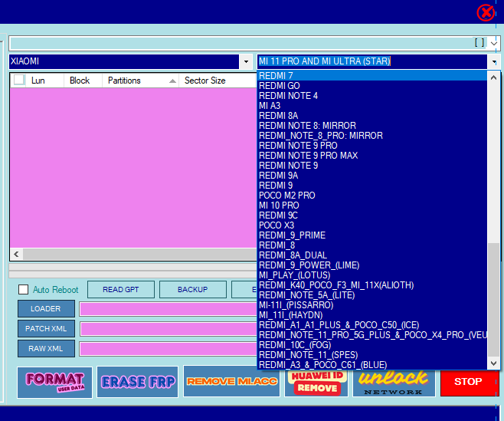Click the READ GPT button
The image size is (504, 421).
tap(121, 289)
